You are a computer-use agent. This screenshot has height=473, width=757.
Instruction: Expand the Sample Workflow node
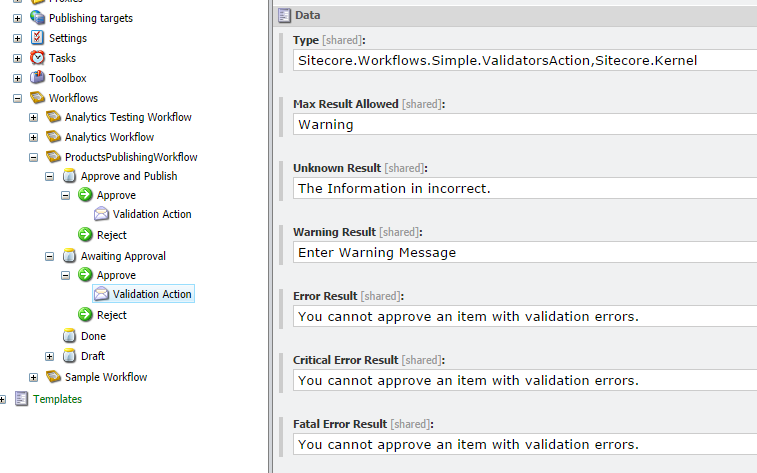(33, 377)
